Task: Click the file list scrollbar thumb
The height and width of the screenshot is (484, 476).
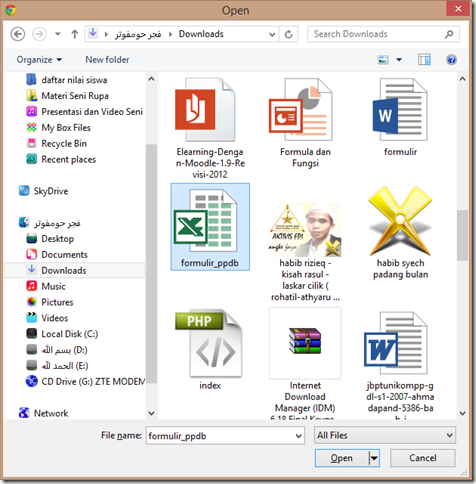Action: 462,235
